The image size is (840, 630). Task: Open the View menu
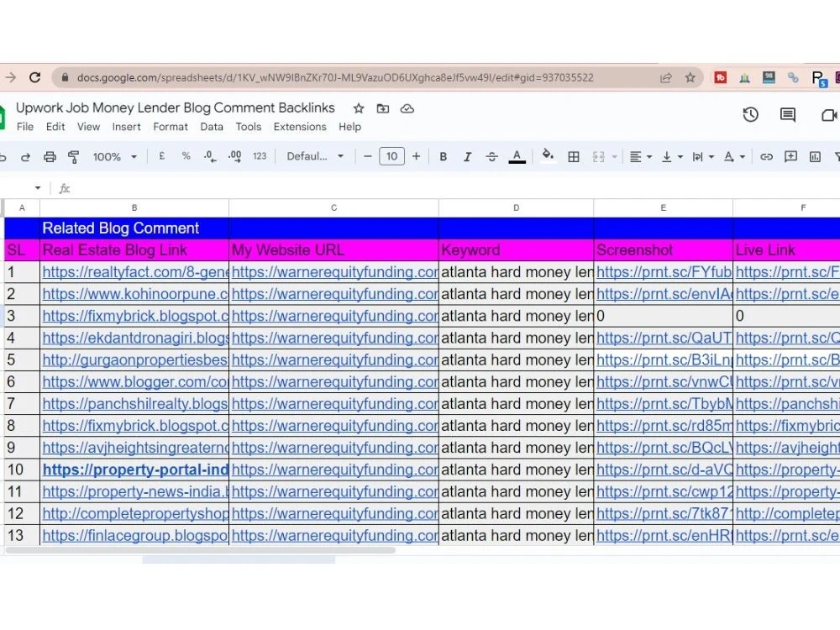tap(88, 127)
